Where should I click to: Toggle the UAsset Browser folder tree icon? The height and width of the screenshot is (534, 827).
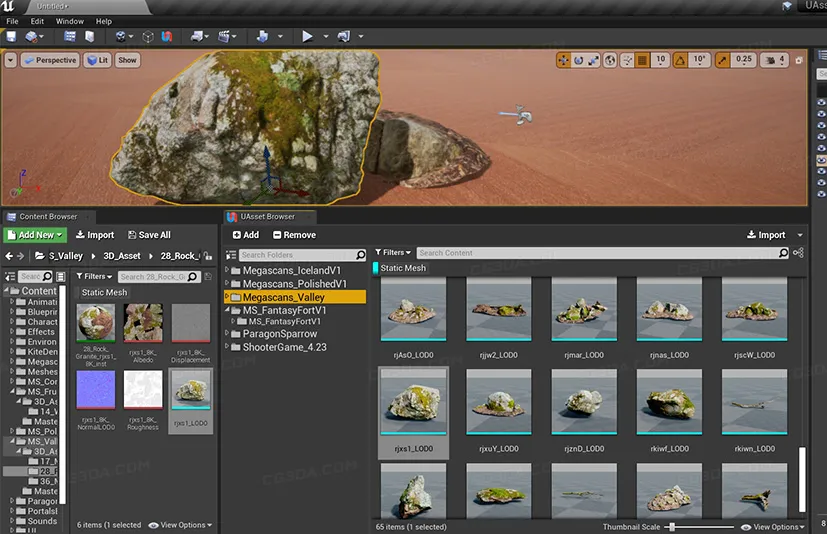point(230,255)
